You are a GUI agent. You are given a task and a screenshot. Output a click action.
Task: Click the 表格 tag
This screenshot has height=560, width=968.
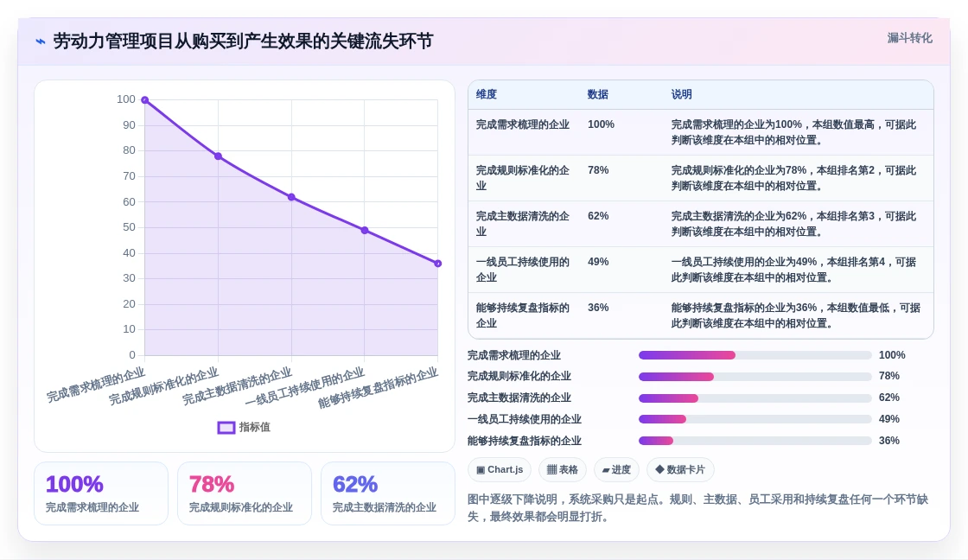563,470
